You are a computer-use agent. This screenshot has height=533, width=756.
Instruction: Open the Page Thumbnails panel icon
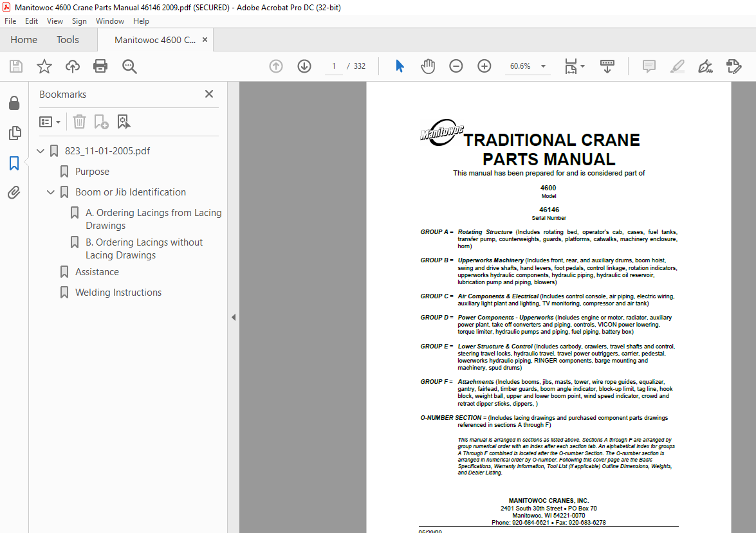[14, 133]
